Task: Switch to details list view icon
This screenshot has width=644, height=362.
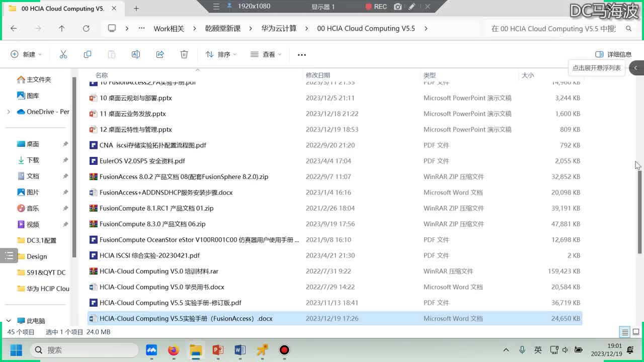Action: point(625,332)
